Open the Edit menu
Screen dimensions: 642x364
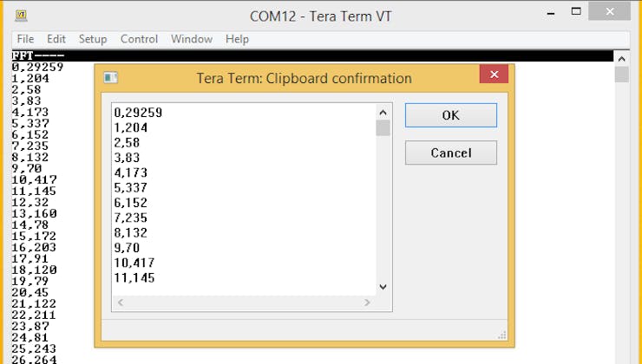coord(56,39)
